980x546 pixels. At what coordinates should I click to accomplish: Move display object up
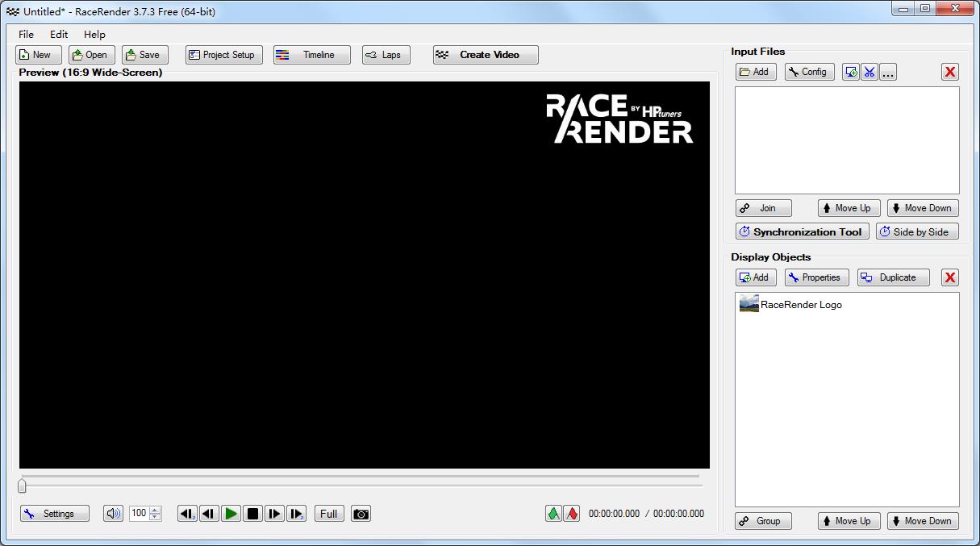[849, 521]
